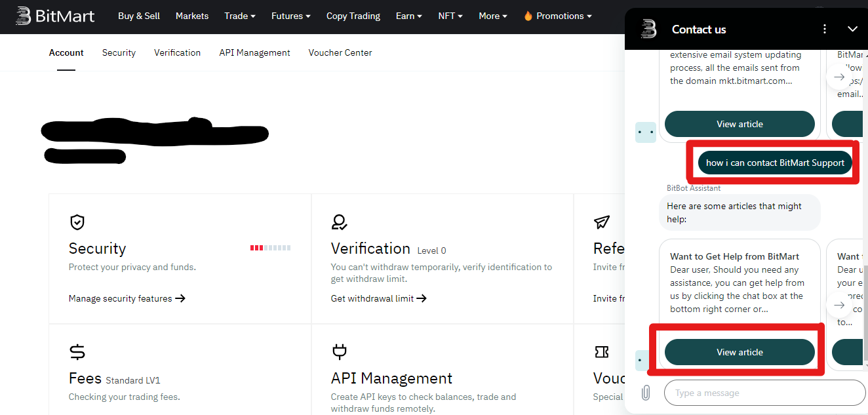Click the fire icon beside Promotions
Screen dimensions: 868x415
pyautogui.click(x=528, y=16)
